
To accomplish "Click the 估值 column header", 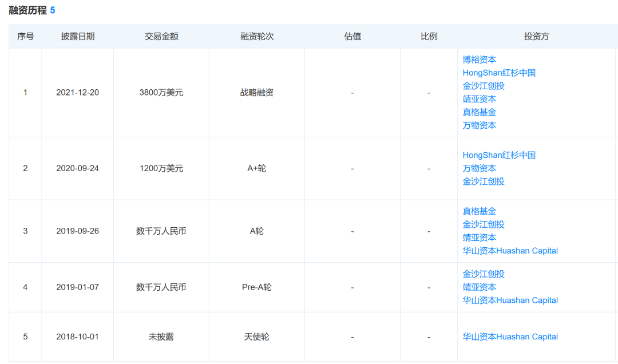I will click(x=352, y=36).
